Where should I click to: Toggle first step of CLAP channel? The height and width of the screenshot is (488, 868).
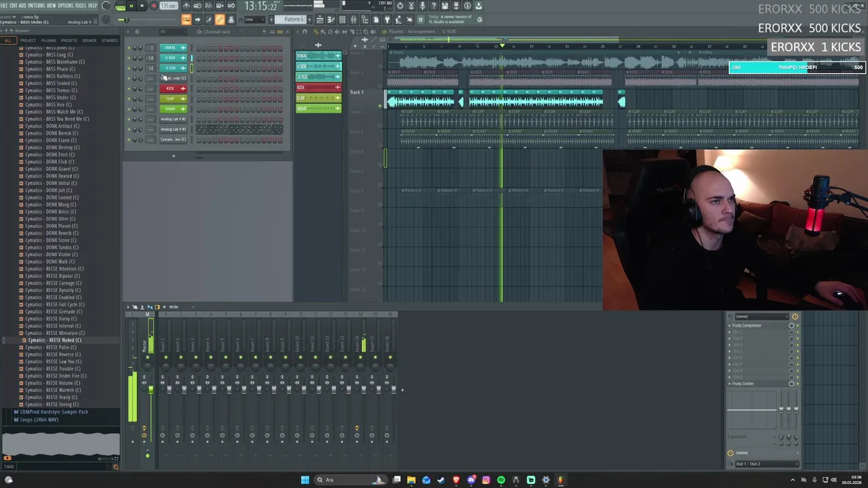pyautogui.click(x=199, y=99)
